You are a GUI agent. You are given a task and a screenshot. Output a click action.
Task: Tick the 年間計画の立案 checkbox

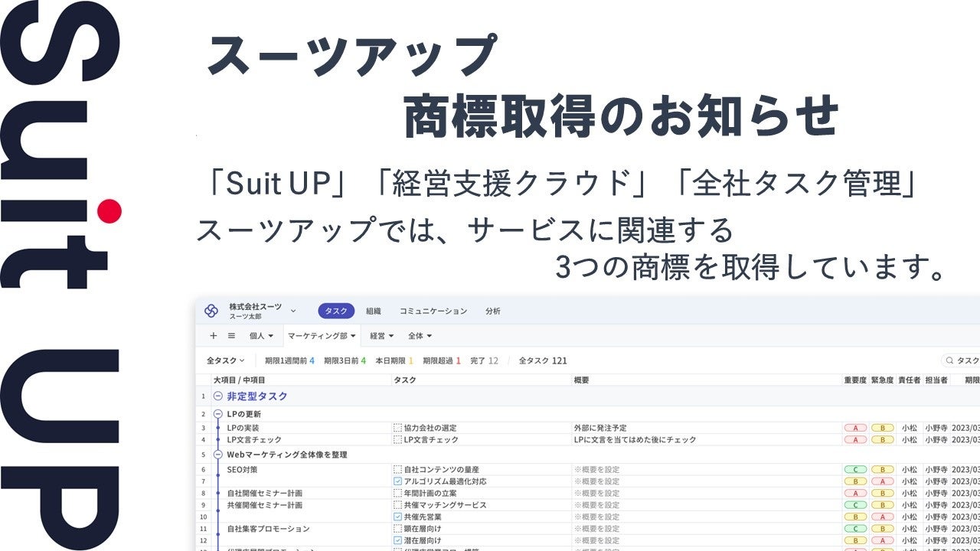click(397, 494)
